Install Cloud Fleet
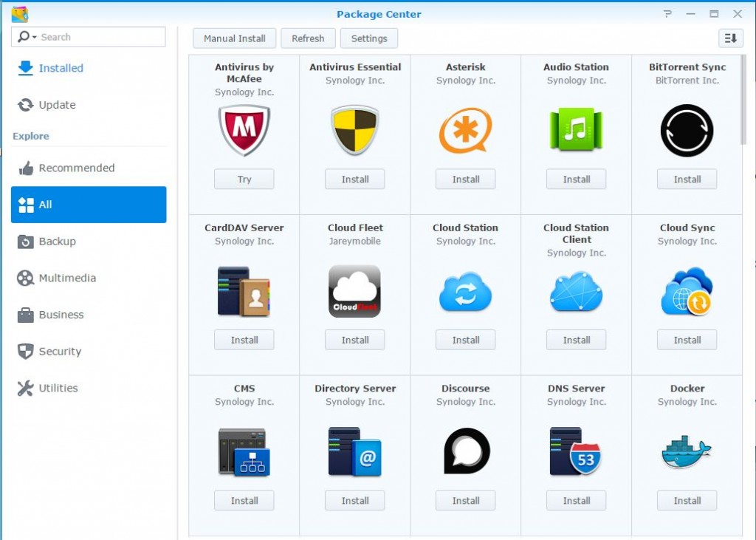 click(x=355, y=340)
